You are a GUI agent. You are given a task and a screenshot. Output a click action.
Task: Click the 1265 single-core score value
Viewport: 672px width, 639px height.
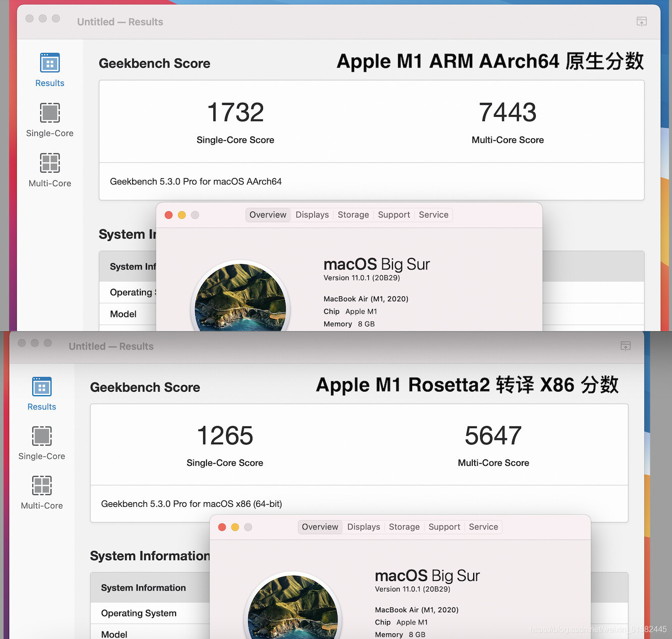(225, 436)
